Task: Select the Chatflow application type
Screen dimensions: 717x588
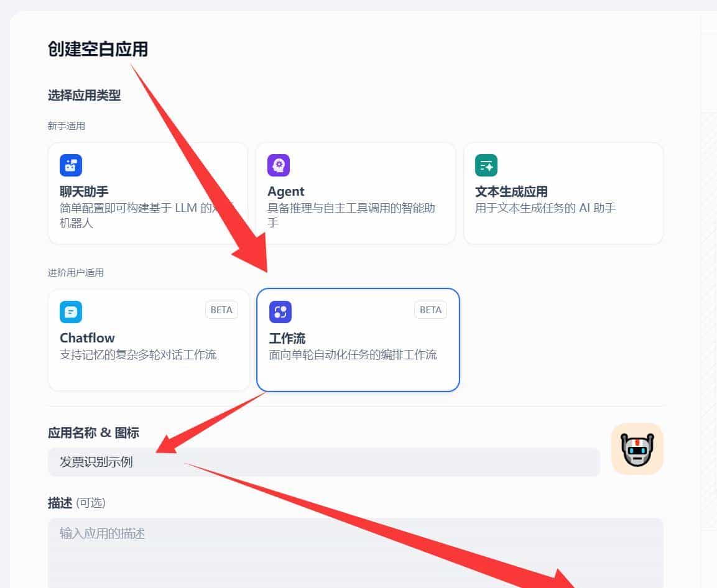Action: (x=148, y=339)
